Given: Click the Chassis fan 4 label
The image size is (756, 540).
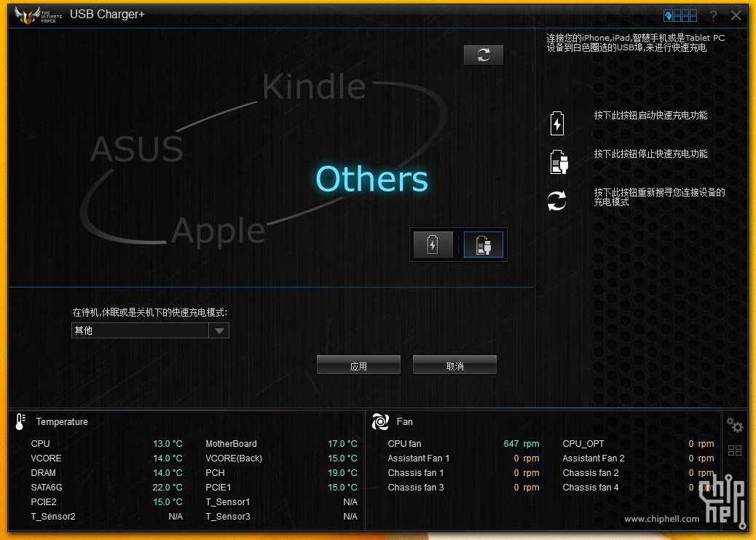Looking at the screenshot, I should 591,487.
